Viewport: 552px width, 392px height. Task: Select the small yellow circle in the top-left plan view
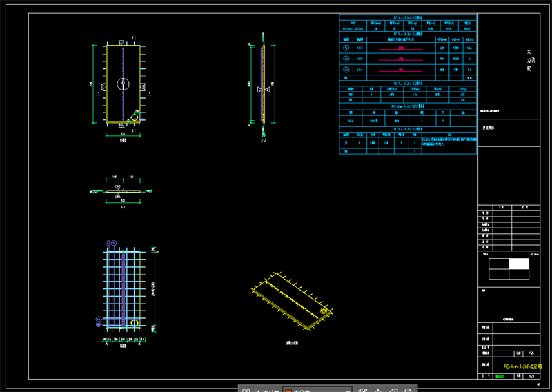tap(135, 117)
